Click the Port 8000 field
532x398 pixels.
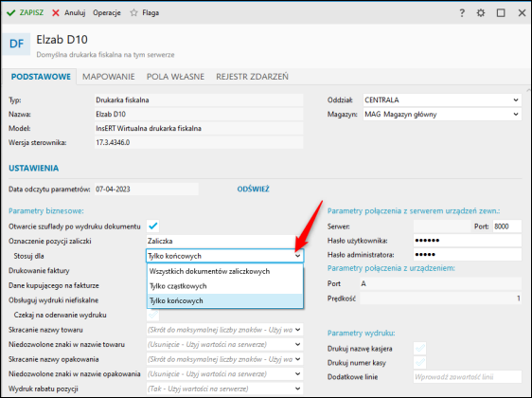click(506, 226)
